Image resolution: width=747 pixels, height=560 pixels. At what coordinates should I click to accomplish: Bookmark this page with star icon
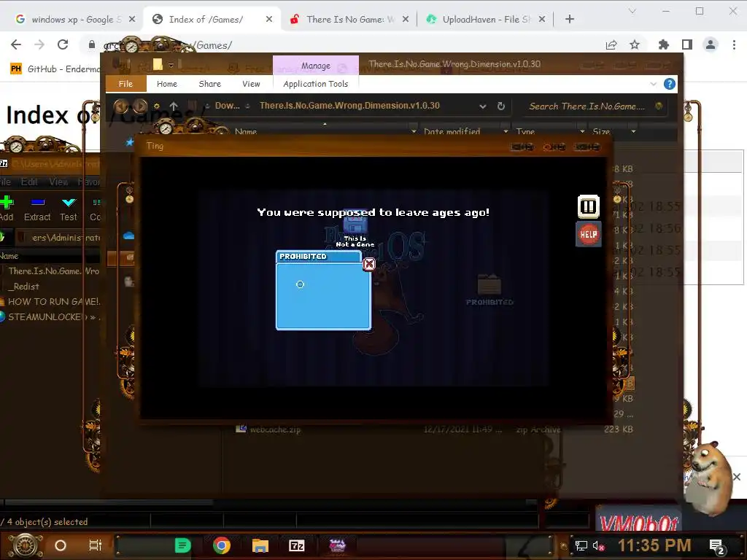tap(635, 44)
